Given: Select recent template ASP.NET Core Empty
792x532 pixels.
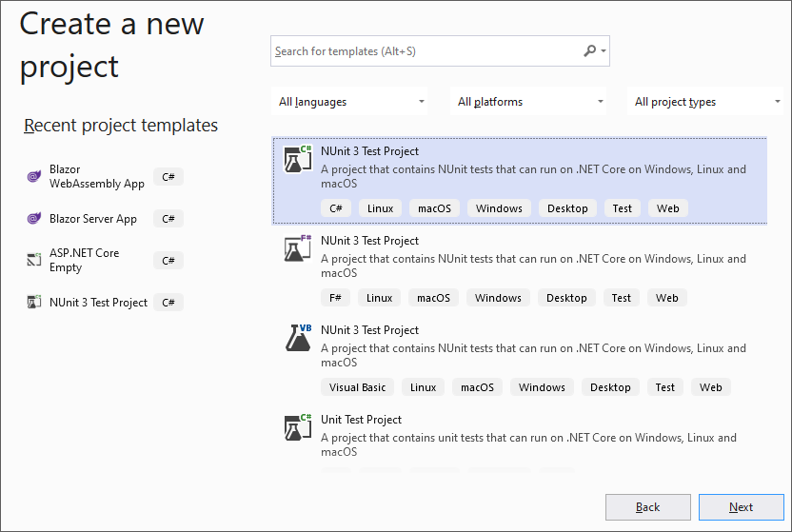Looking at the screenshot, I should click(x=85, y=260).
